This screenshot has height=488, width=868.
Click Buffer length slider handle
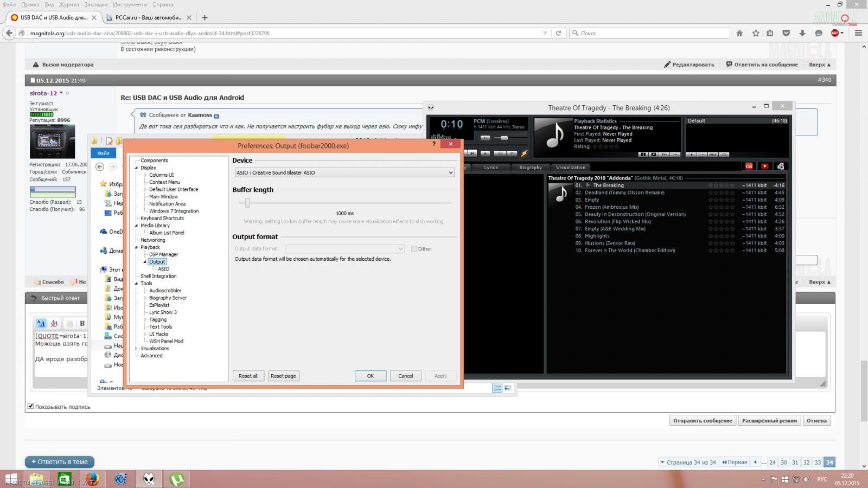tap(248, 203)
